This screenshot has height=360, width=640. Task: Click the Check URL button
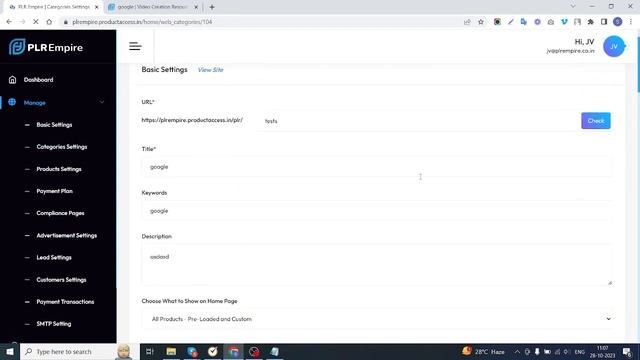tap(596, 121)
